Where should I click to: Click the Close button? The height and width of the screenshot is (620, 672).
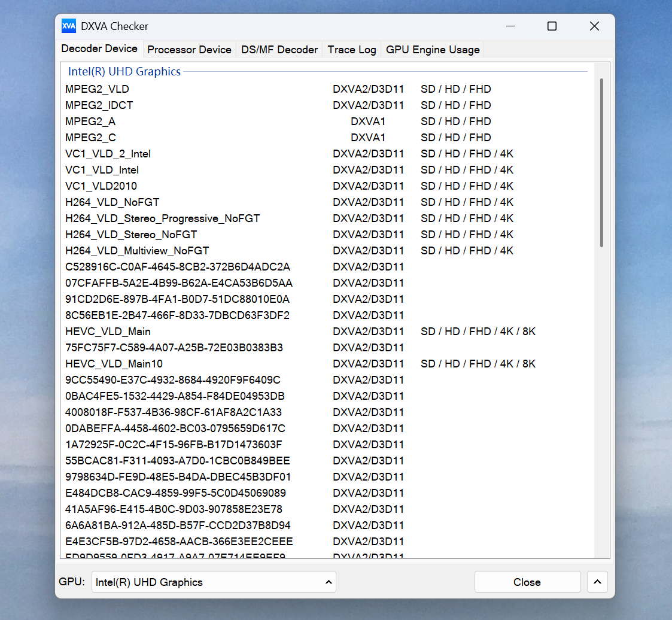pyautogui.click(x=527, y=582)
